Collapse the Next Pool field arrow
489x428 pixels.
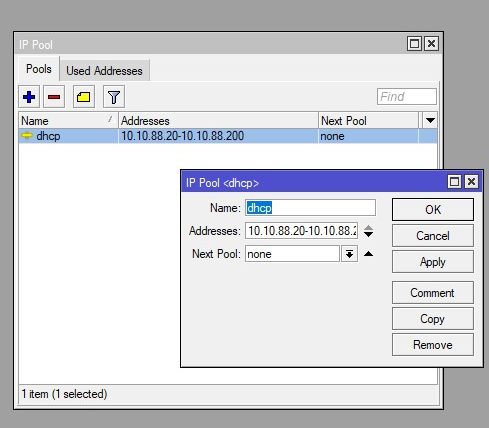(368, 254)
